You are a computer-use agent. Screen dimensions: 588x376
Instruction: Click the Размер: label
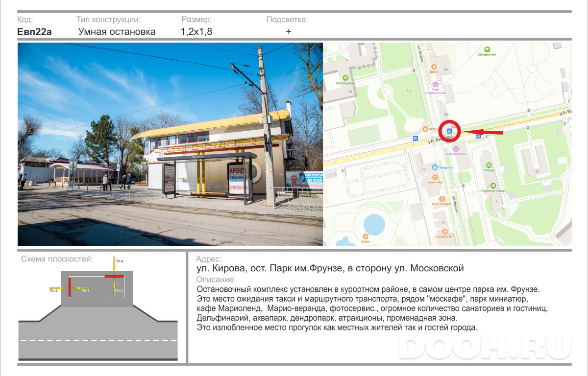pyautogui.click(x=196, y=20)
